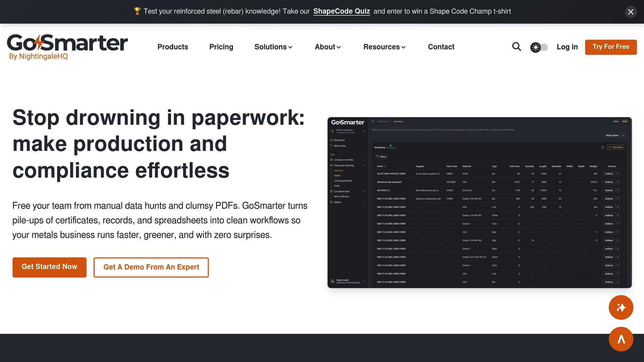Dismiss the announcement banner with X
The height and width of the screenshot is (362, 644).
click(x=630, y=12)
